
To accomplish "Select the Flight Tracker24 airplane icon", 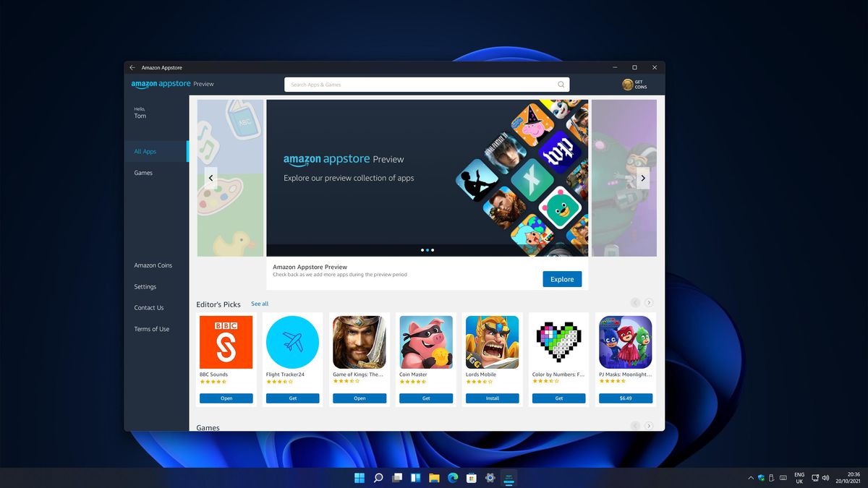I will click(x=292, y=342).
